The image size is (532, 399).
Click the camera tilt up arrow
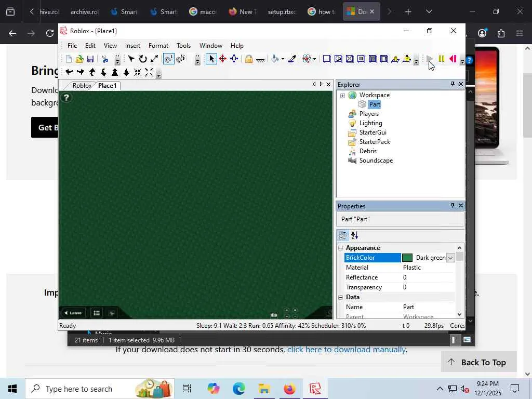[92, 72]
